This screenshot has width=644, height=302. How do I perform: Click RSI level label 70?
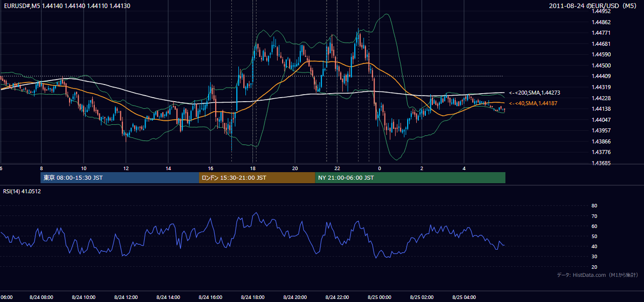594,216
